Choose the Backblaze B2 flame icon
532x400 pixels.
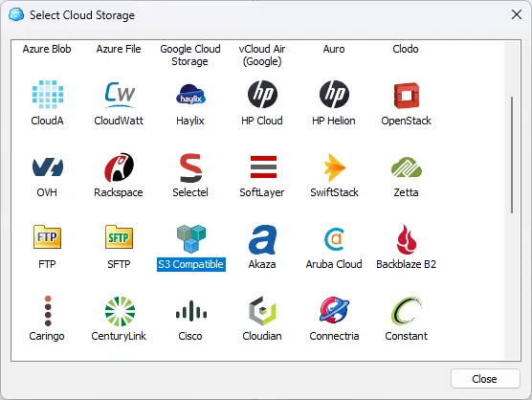(406, 239)
